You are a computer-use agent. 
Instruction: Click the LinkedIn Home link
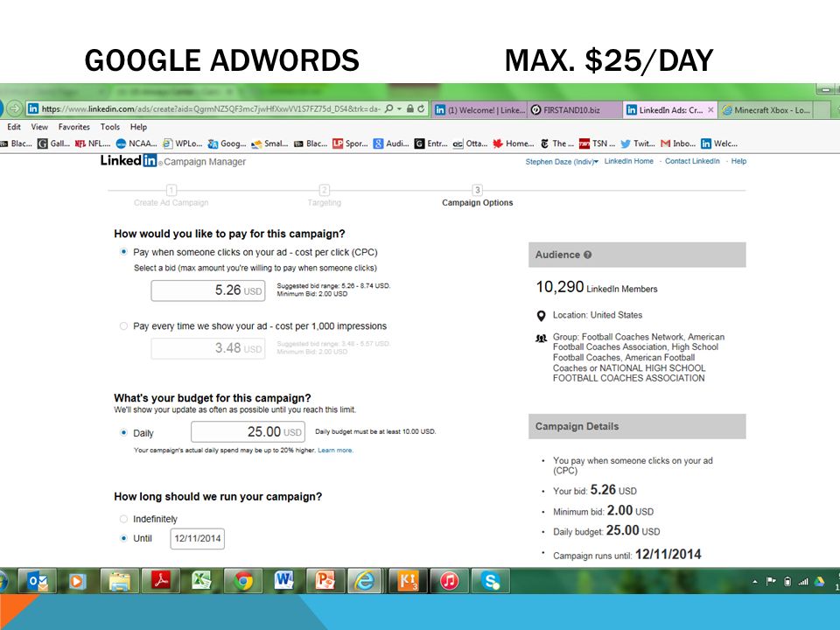pos(629,161)
